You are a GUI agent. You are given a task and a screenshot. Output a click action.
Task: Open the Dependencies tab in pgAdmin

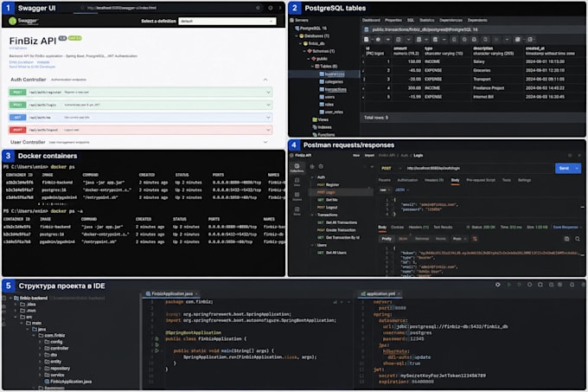pos(451,20)
